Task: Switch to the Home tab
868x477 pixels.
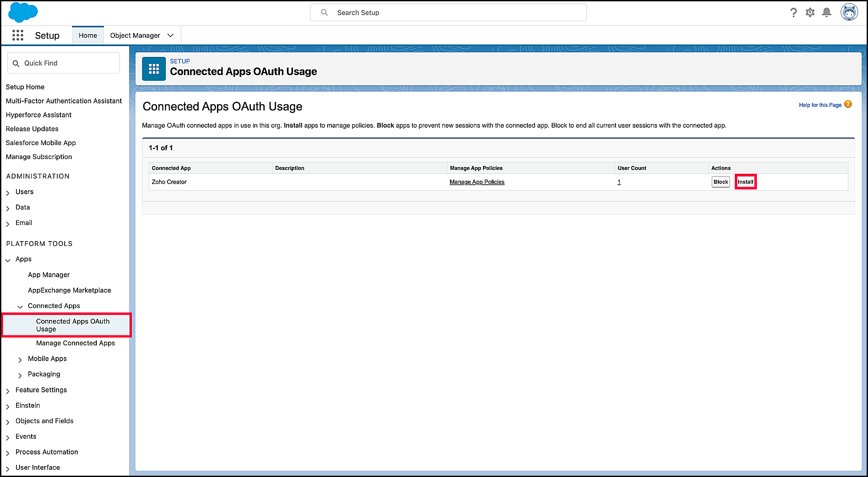Action: [x=88, y=36]
